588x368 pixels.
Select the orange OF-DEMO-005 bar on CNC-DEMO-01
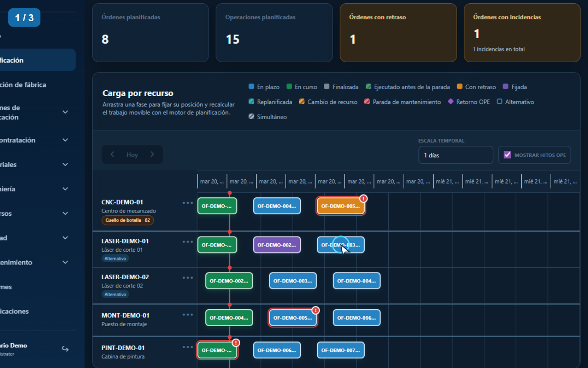(x=341, y=206)
